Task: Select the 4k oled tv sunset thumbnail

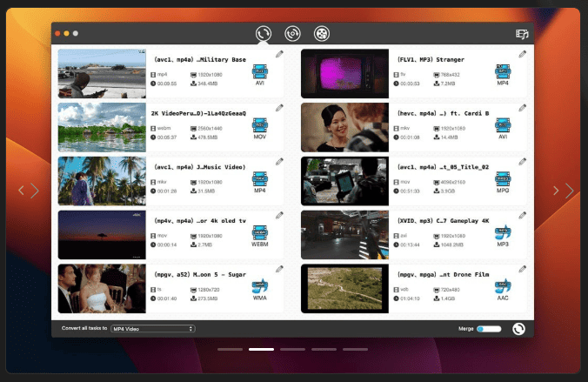Action: (x=102, y=235)
